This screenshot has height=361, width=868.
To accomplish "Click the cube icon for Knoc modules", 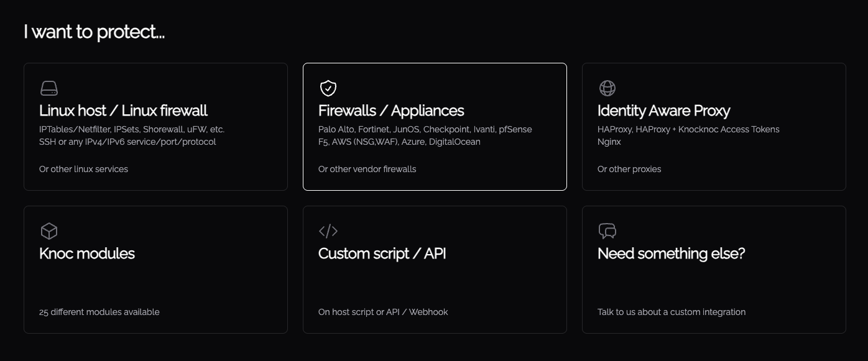I will 49,231.
